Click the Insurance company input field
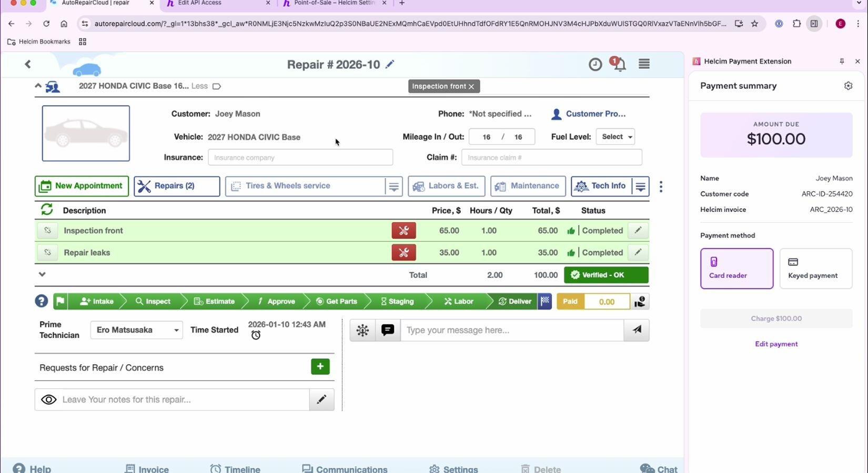Viewport: 868px width, 473px height. (300, 157)
